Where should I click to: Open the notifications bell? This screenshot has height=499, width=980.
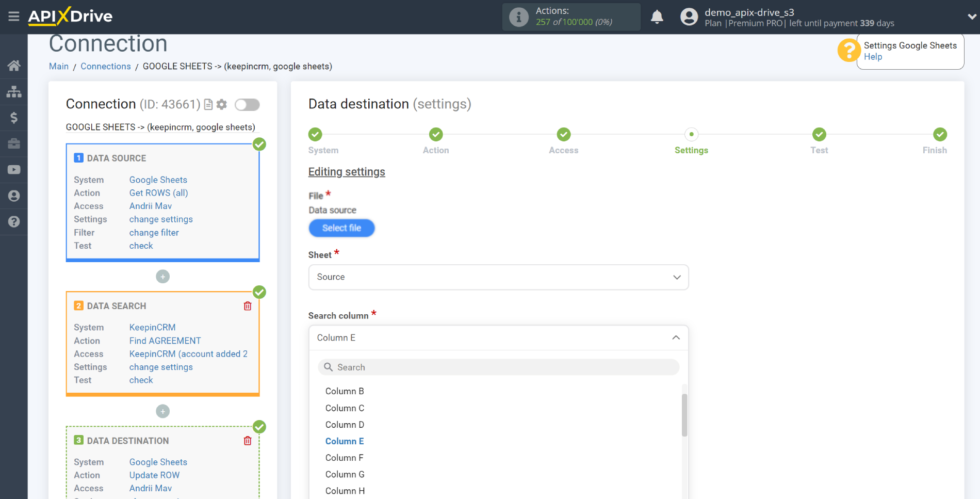pyautogui.click(x=657, y=17)
